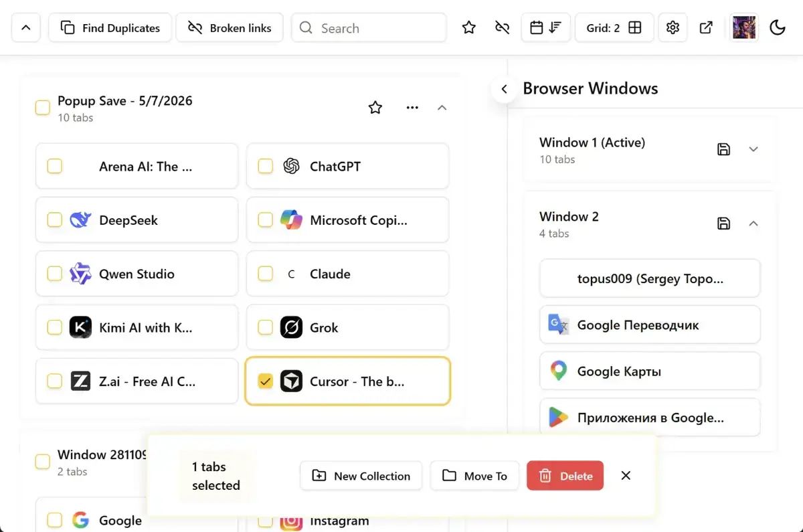
Task: Click the Kimi AI icon
Action: point(80,327)
